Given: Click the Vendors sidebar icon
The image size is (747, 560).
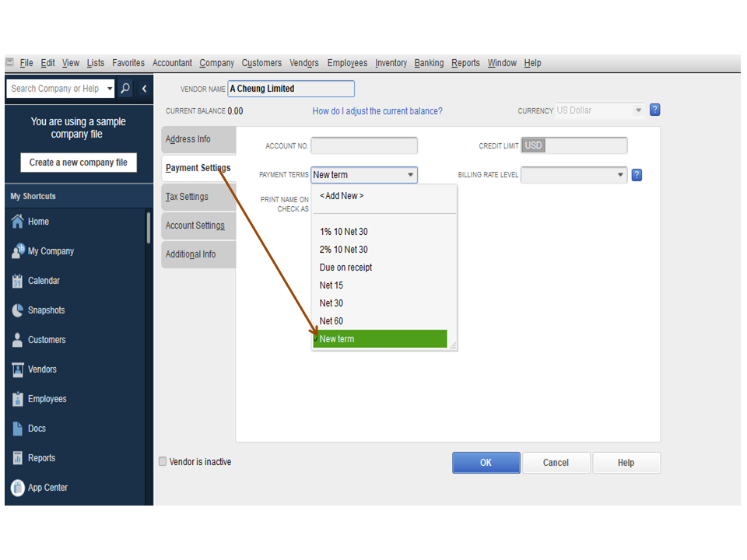Looking at the screenshot, I should pos(18,369).
